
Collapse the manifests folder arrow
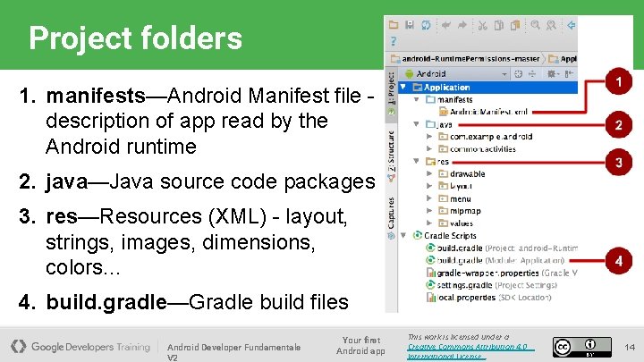click(x=417, y=99)
